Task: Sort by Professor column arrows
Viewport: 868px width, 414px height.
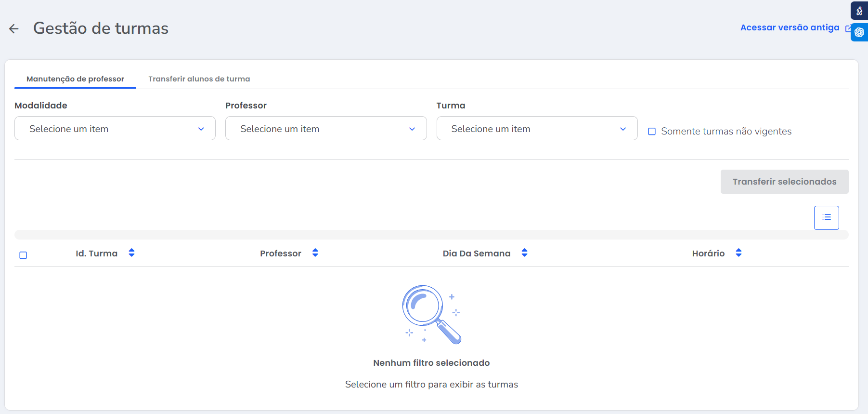Action: pyautogui.click(x=315, y=253)
